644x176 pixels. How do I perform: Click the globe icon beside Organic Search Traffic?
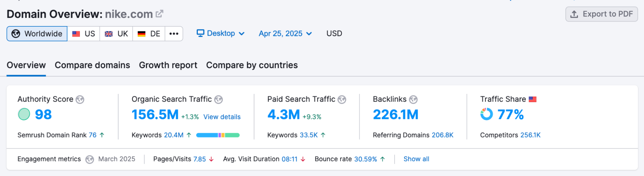click(218, 100)
